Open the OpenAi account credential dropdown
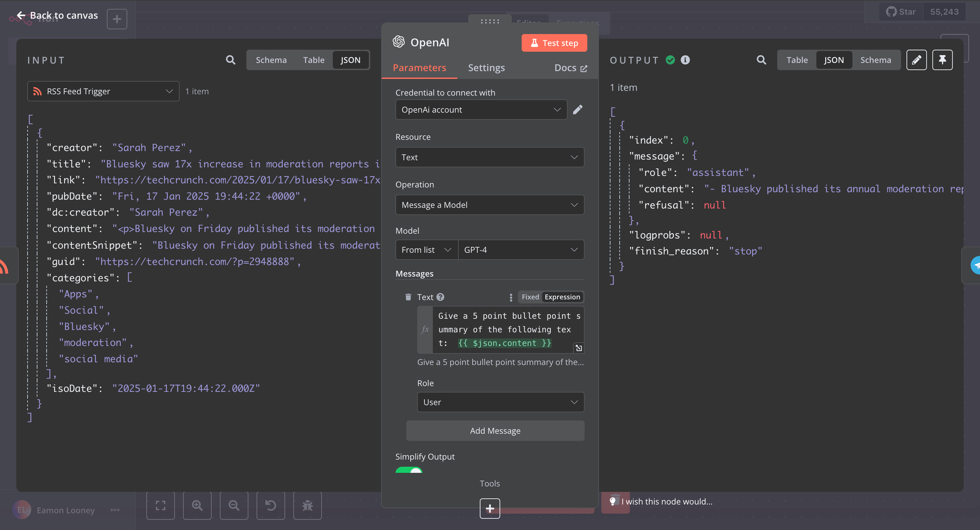Viewport: 980px width, 530px height. 481,110
